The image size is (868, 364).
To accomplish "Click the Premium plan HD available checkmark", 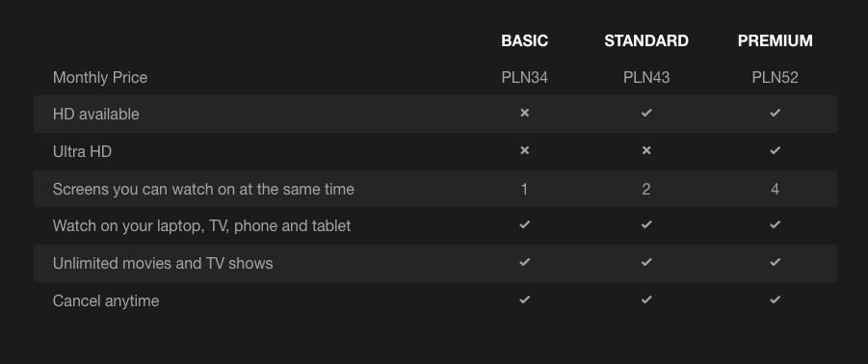I will pyautogui.click(x=775, y=113).
